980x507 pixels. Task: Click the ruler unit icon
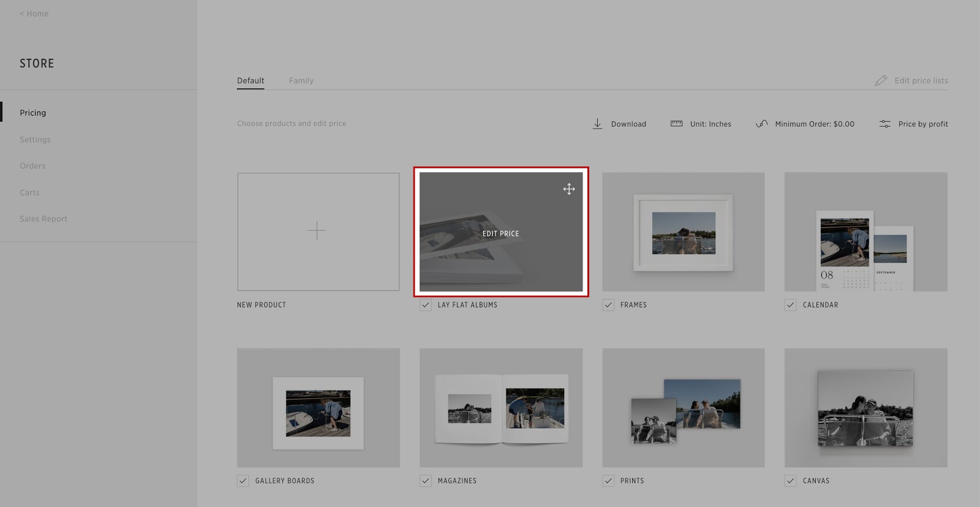676,124
